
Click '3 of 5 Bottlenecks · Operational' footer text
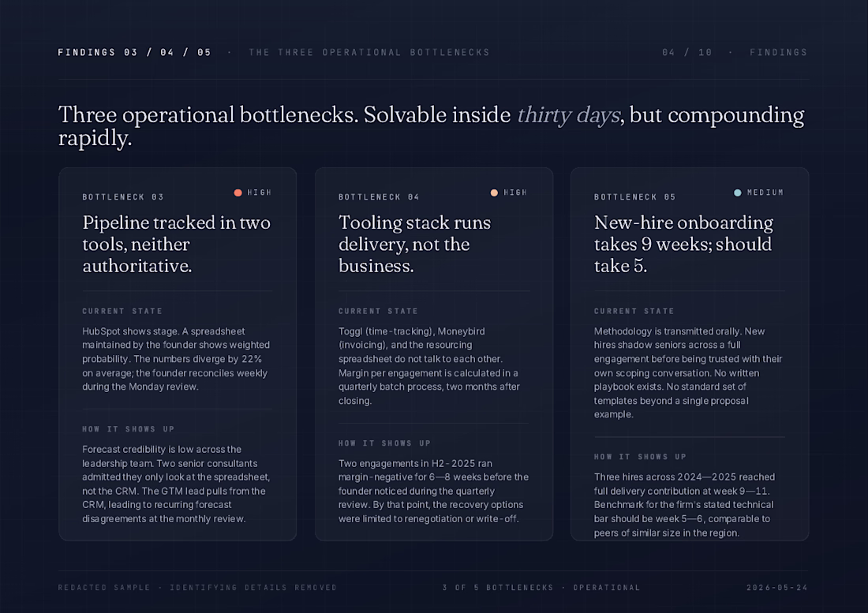pos(541,588)
